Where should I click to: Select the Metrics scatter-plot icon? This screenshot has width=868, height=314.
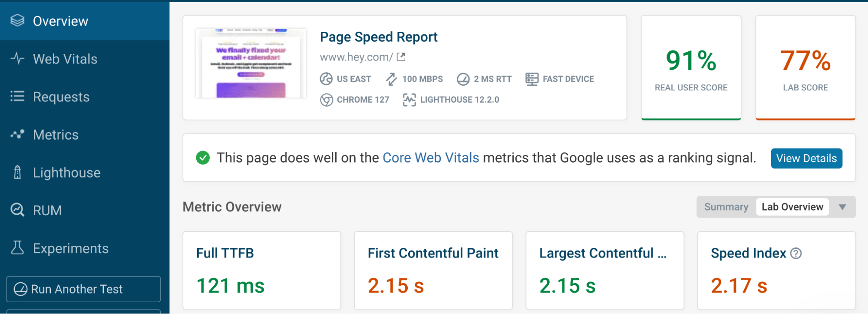(x=17, y=134)
